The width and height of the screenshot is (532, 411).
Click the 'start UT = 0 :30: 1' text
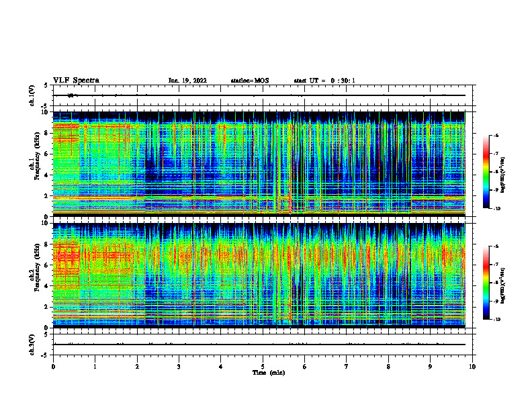[324, 81]
